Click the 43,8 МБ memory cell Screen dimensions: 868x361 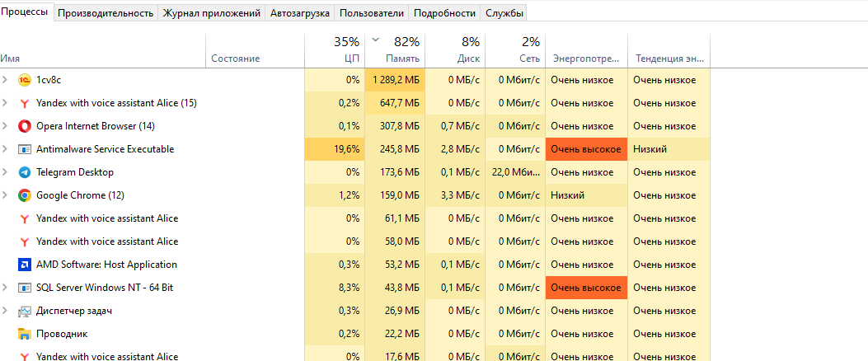395,288
